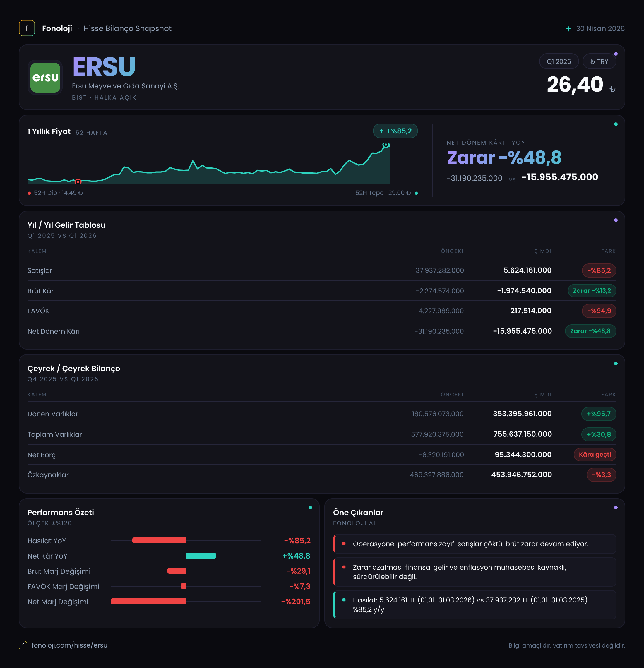Click the Net Kâr YoY teal bar
This screenshot has width=644, height=668.
point(201,556)
